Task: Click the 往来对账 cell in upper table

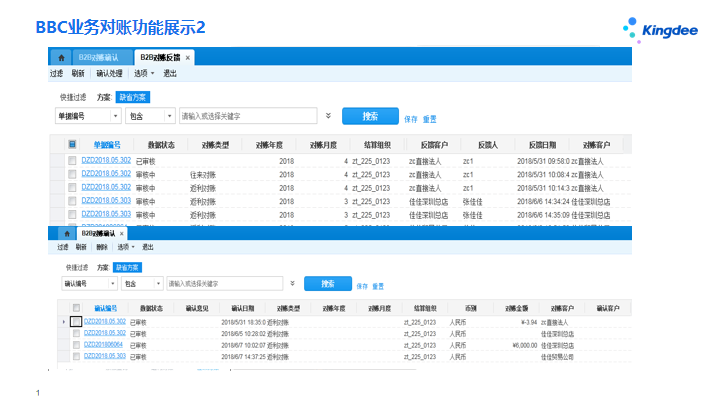Action: 203,175
